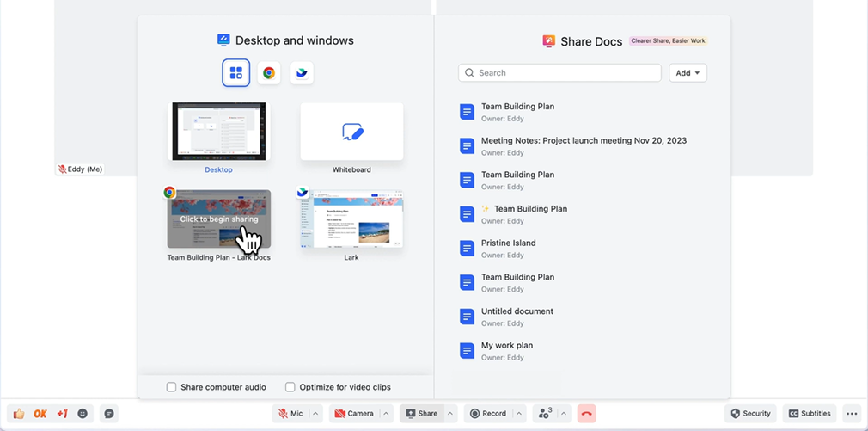Image resolution: width=868 pixels, height=431 pixels.
Task: Expand the Record options arrow
Action: (x=518, y=414)
